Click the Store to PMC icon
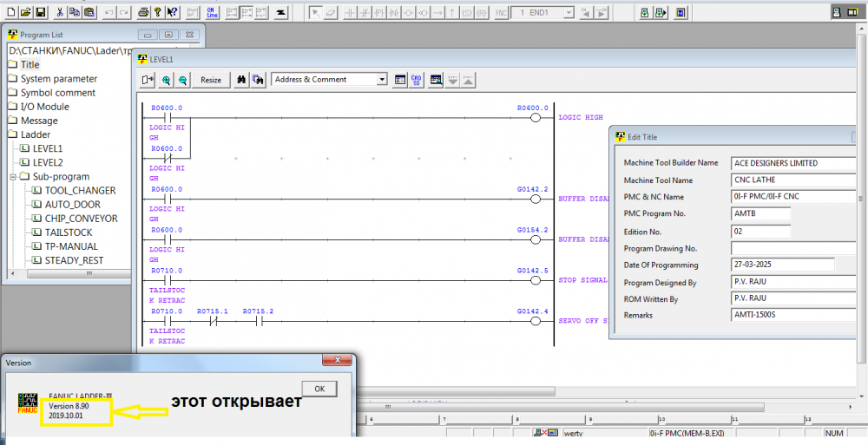The width and height of the screenshot is (868, 445). (x=660, y=11)
